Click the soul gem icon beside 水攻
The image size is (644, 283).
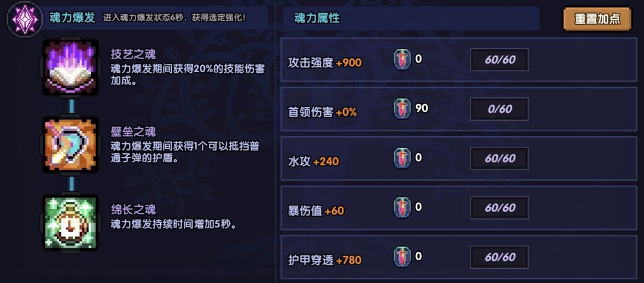point(402,159)
